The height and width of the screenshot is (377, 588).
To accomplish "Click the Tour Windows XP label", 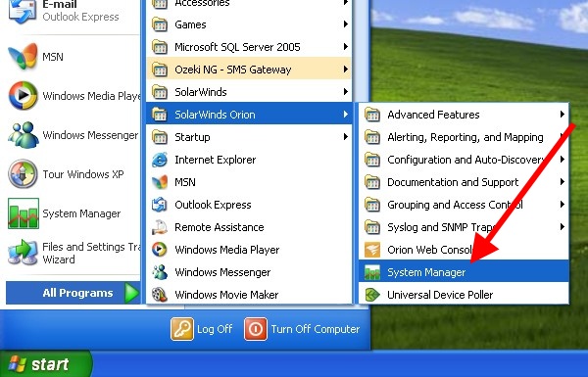I will click(83, 174).
